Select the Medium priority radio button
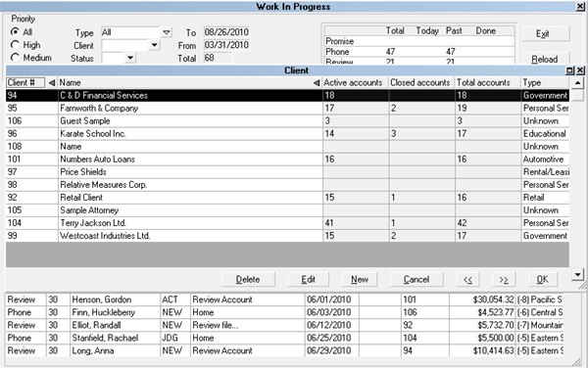Image resolution: width=588 pixels, height=368 pixels. [15, 58]
